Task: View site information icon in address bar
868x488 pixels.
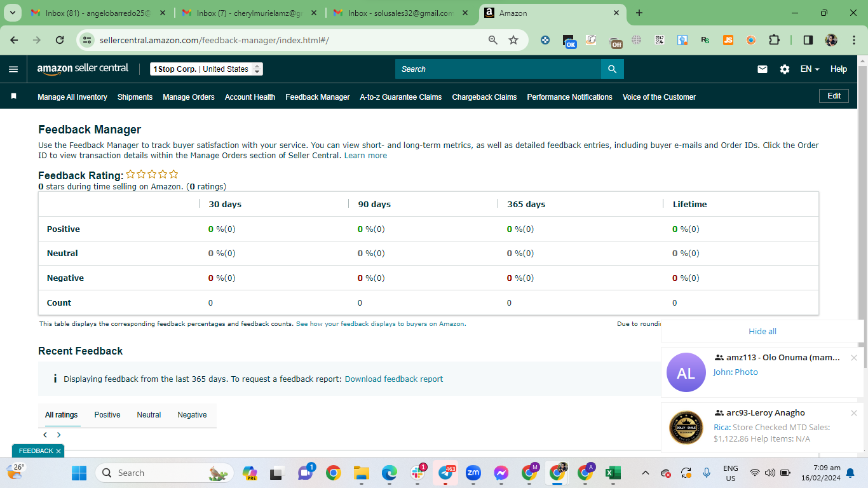Action: pyautogui.click(x=88, y=40)
